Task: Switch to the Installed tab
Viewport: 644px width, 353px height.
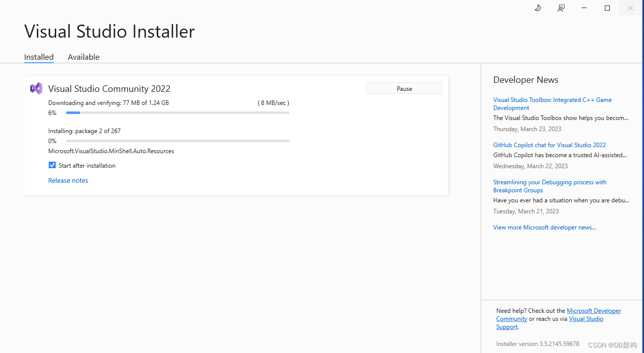Action: pyautogui.click(x=39, y=57)
